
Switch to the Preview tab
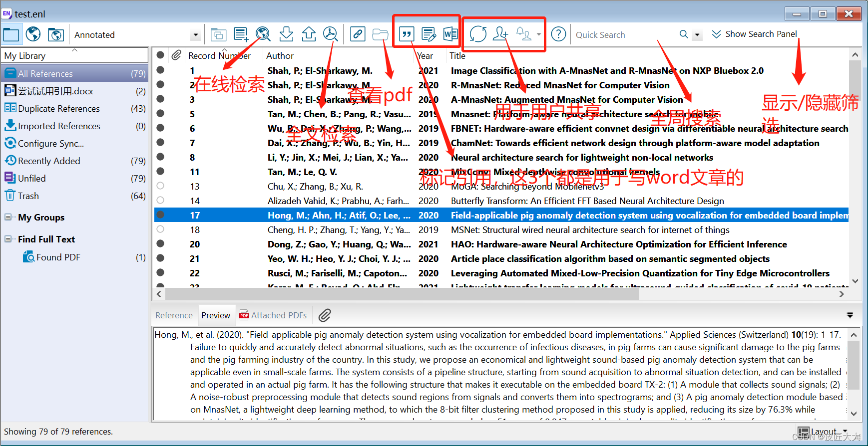[216, 315]
